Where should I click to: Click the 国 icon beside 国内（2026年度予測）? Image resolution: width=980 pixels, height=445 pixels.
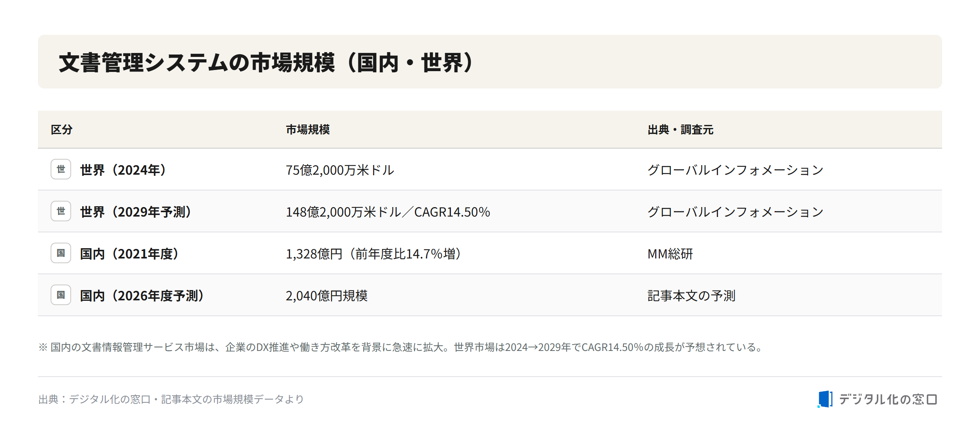61,295
